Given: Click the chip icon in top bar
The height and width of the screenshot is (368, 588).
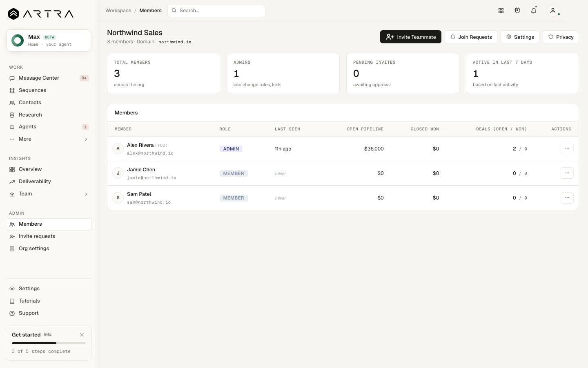Looking at the screenshot, I should 517,11.
